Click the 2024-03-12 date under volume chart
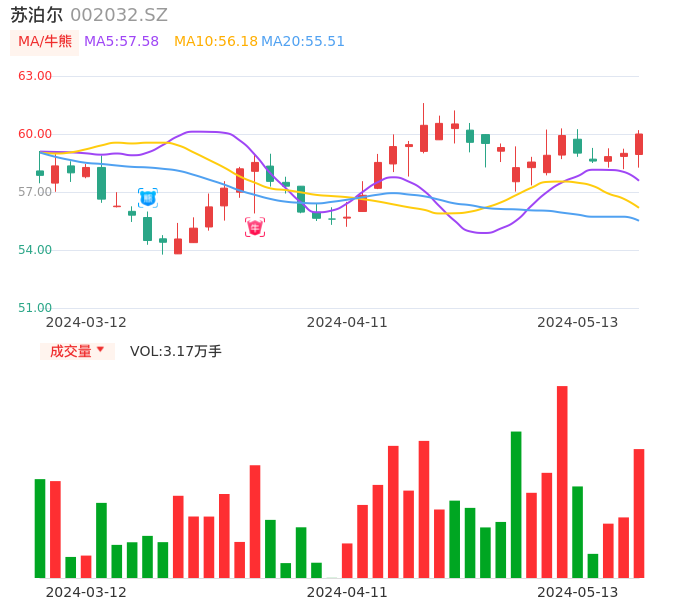The width and height of the screenshot is (686, 606). coord(86,592)
